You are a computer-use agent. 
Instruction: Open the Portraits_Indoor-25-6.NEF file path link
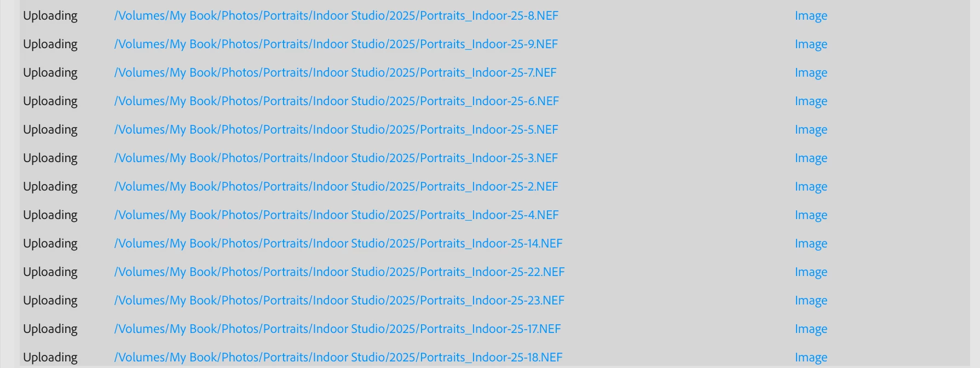point(336,101)
